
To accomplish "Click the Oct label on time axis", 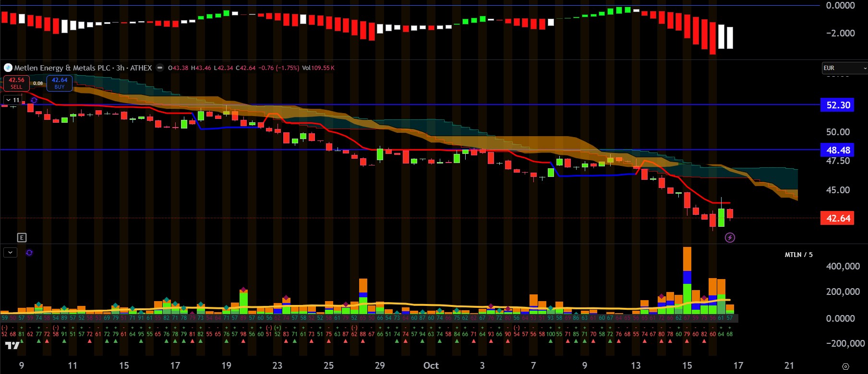I will point(431,365).
